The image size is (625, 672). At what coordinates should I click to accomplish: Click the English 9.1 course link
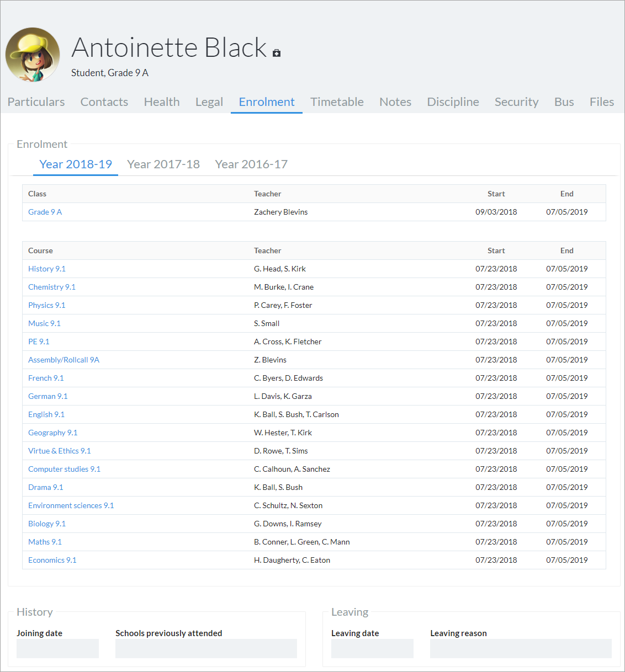pyautogui.click(x=46, y=414)
